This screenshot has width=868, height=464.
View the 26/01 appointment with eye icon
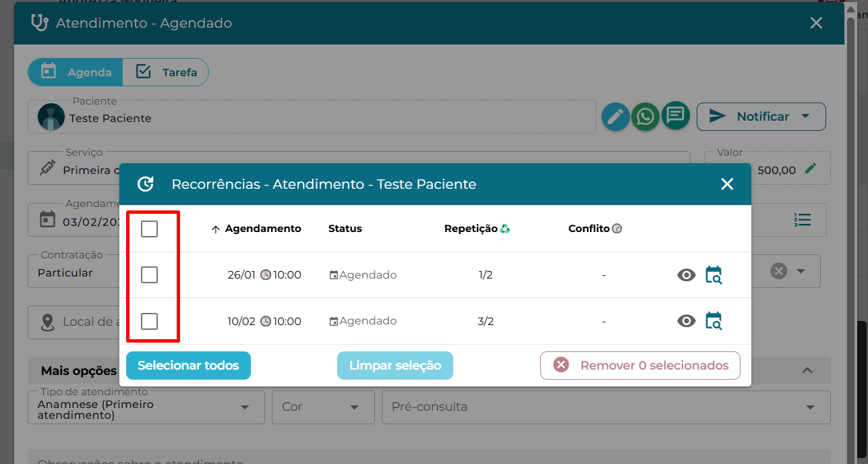tap(687, 275)
